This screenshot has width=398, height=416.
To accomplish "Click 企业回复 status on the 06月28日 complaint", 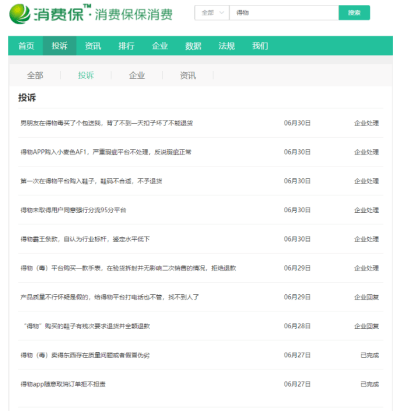I will coord(366,326).
